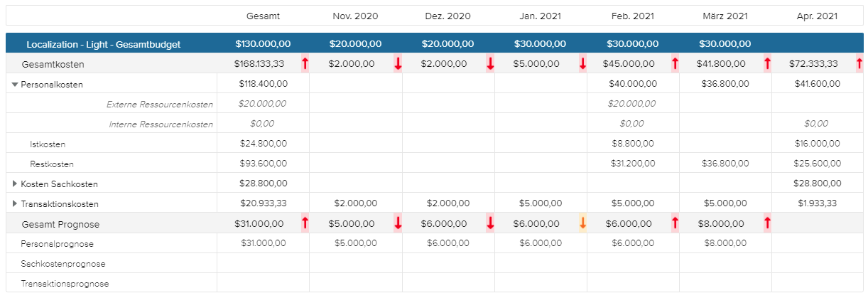Click the red up arrow beside Gesamtkosten total $168.133,33
The height and width of the screenshot is (298, 868).
305,64
